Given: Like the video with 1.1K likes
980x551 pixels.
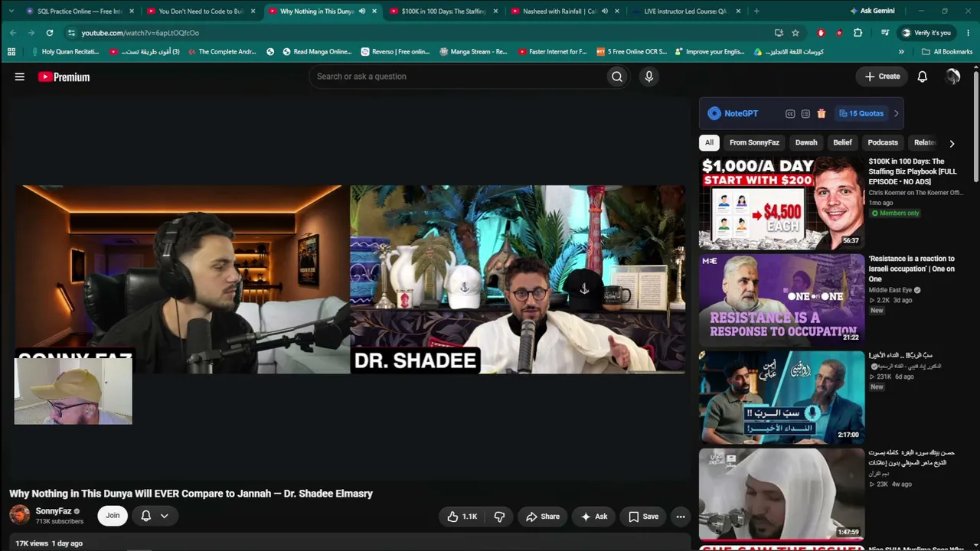Looking at the screenshot, I should point(462,517).
